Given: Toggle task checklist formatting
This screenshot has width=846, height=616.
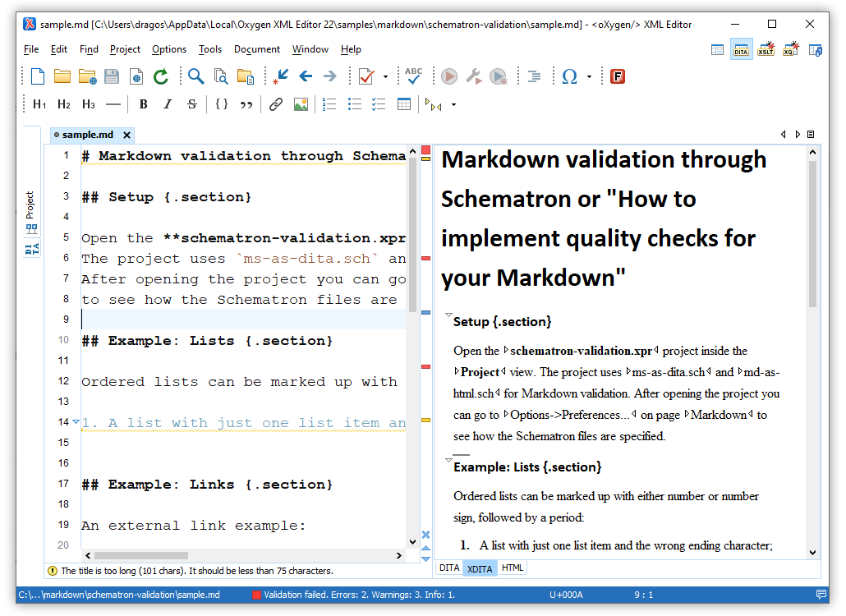Looking at the screenshot, I should 379,104.
